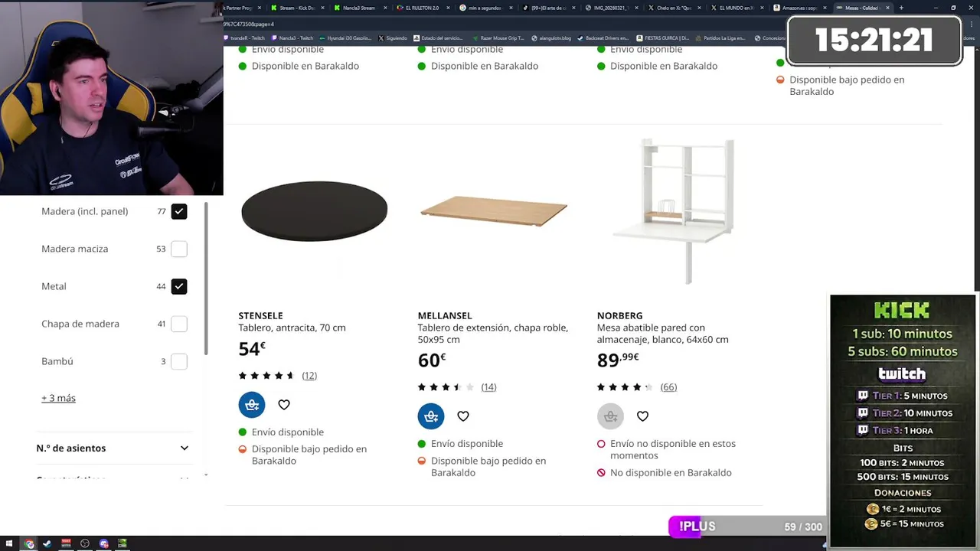Switch to Chelo en X tab

point(674,8)
